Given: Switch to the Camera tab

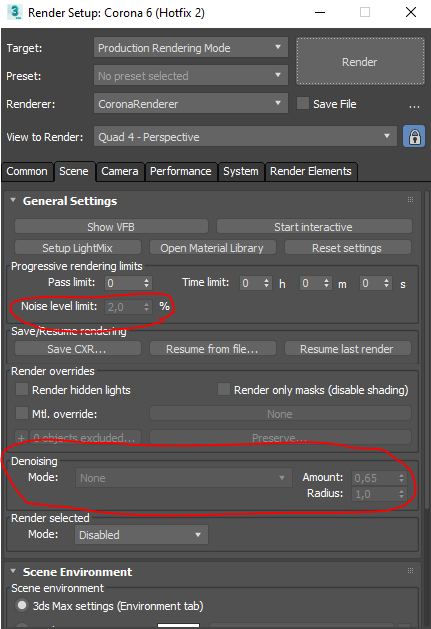Looking at the screenshot, I should 120,171.
